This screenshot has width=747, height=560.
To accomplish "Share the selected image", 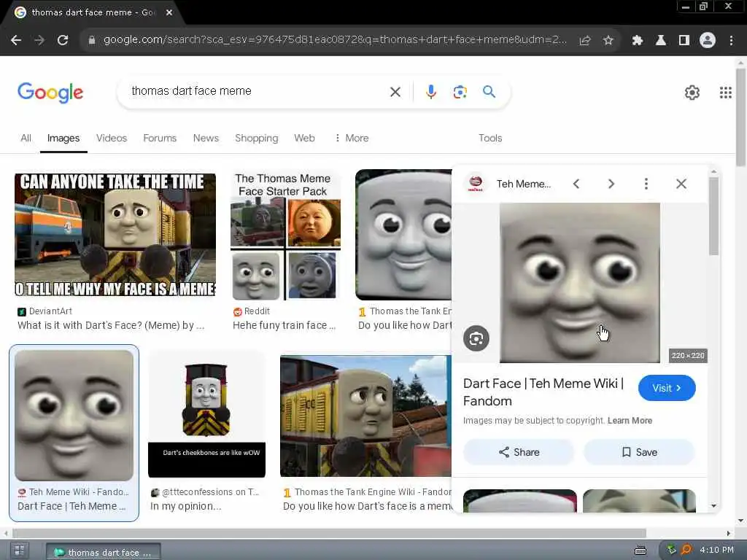I will tap(519, 452).
